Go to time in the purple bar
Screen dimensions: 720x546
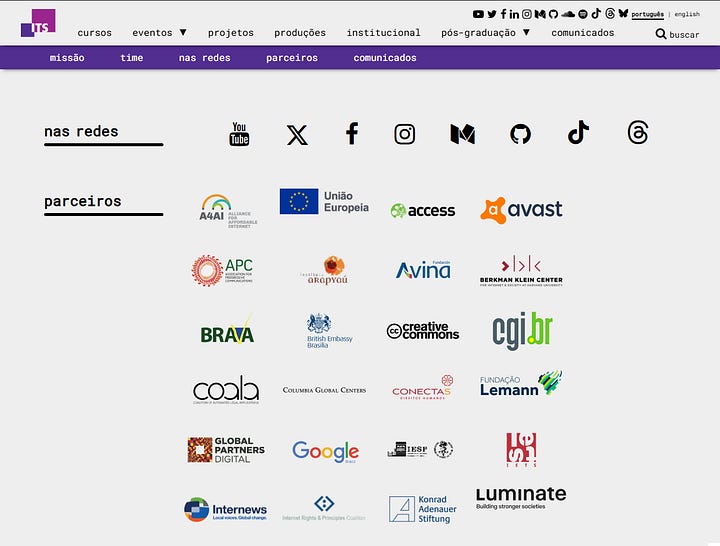[x=132, y=57]
